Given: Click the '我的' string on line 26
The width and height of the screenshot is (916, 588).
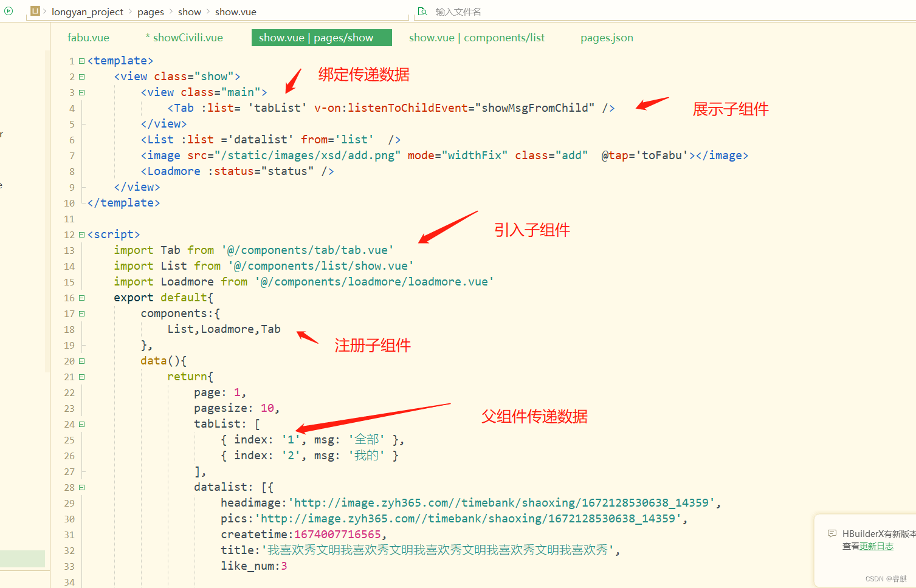Looking at the screenshot, I should (367, 456).
